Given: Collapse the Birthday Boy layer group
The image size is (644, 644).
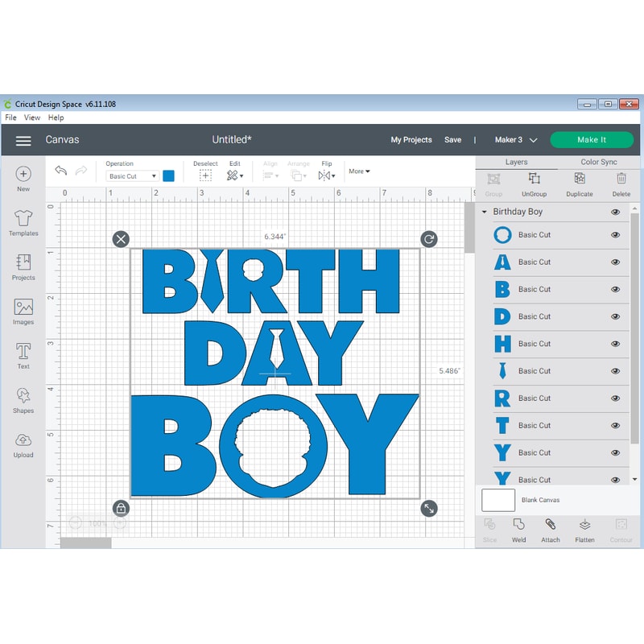Looking at the screenshot, I should click(485, 212).
